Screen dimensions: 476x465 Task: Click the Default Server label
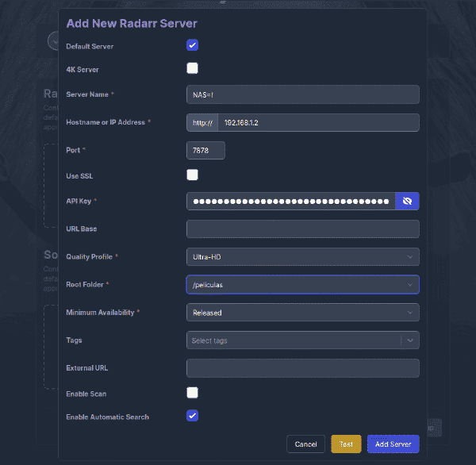[x=90, y=47]
